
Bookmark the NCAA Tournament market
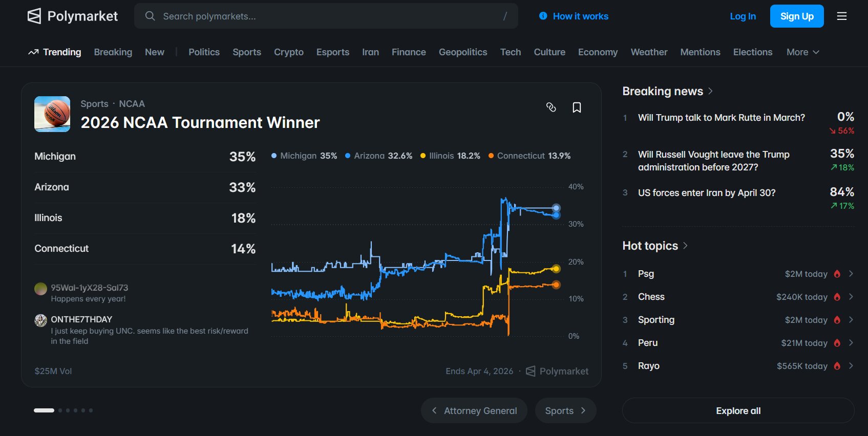[577, 107]
